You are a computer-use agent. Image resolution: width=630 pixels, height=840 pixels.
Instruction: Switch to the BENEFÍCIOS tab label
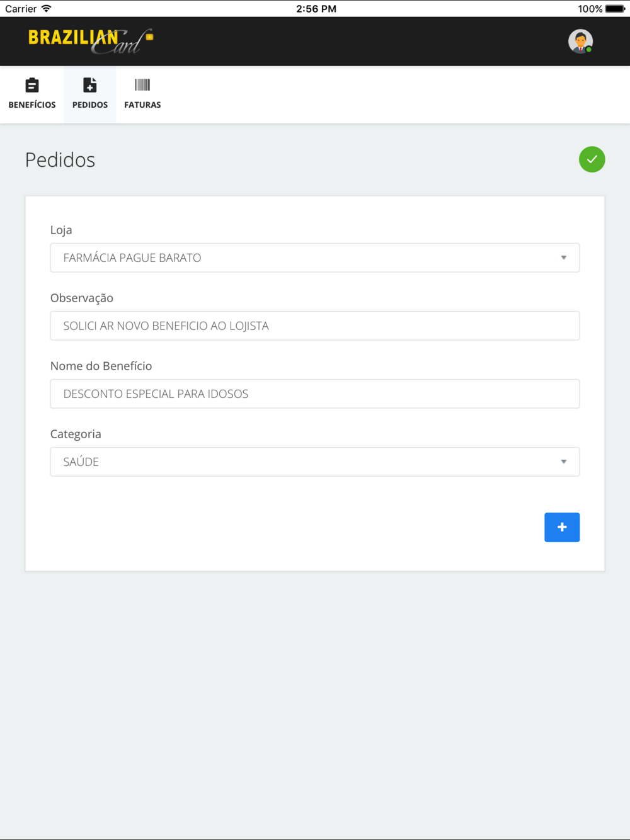pyautogui.click(x=32, y=105)
